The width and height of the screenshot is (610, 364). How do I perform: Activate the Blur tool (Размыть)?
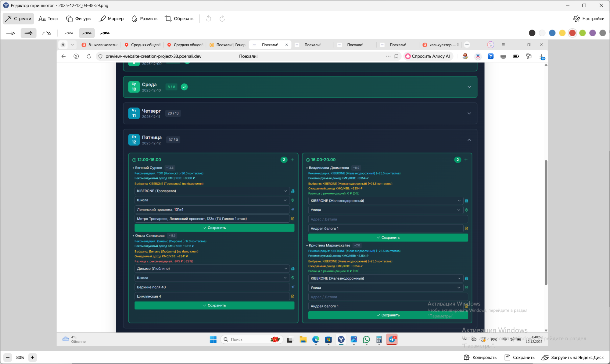[x=145, y=19]
